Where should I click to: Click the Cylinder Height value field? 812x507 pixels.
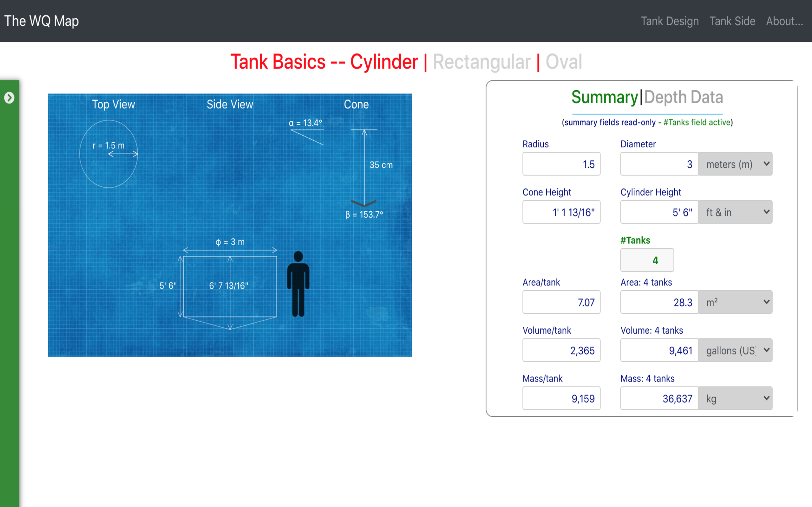(x=659, y=212)
